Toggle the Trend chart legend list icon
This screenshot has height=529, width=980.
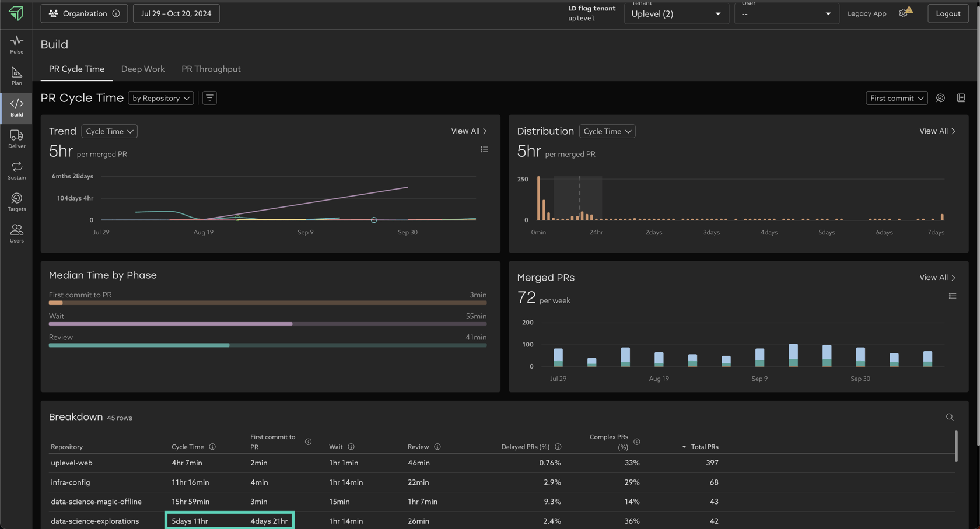click(x=484, y=149)
